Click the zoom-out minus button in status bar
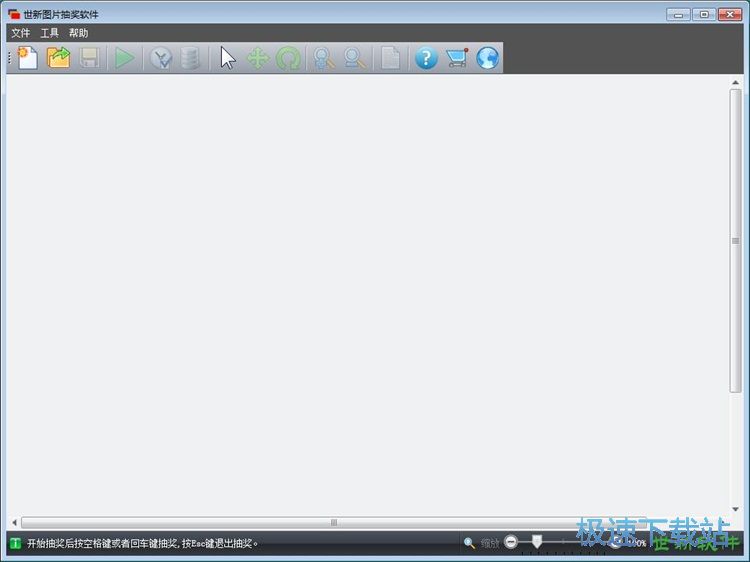 click(x=511, y=542)
